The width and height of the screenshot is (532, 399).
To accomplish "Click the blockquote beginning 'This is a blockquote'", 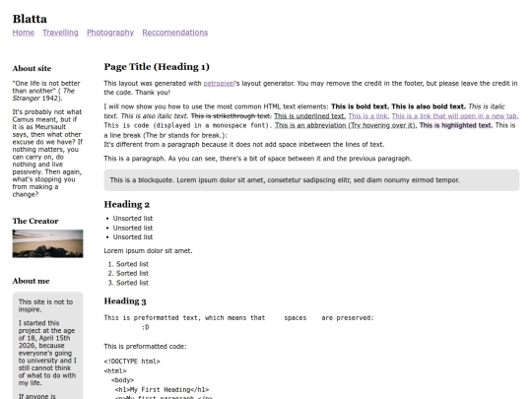I will pos(311,180).
